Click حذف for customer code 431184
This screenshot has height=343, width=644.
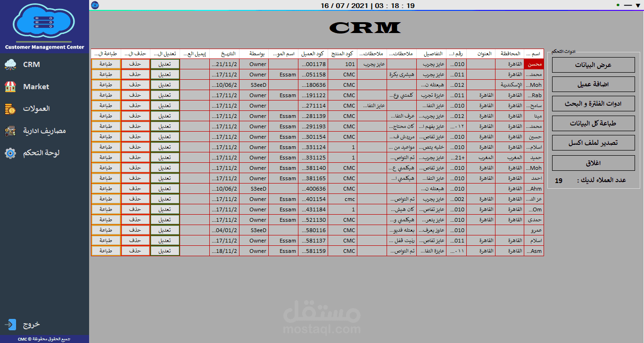pos(135,209)
